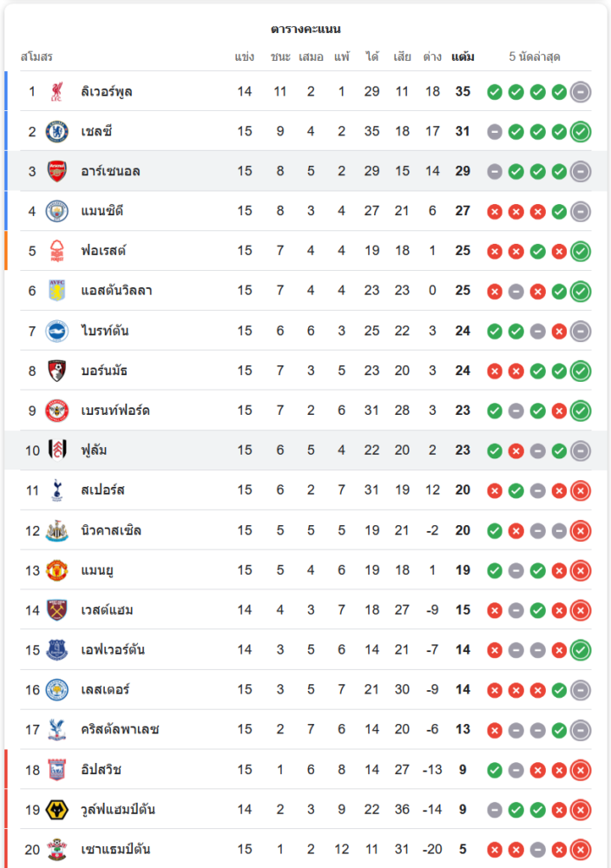Click the 5 นัดล่าสุด column header

click(x=535, y=57)
